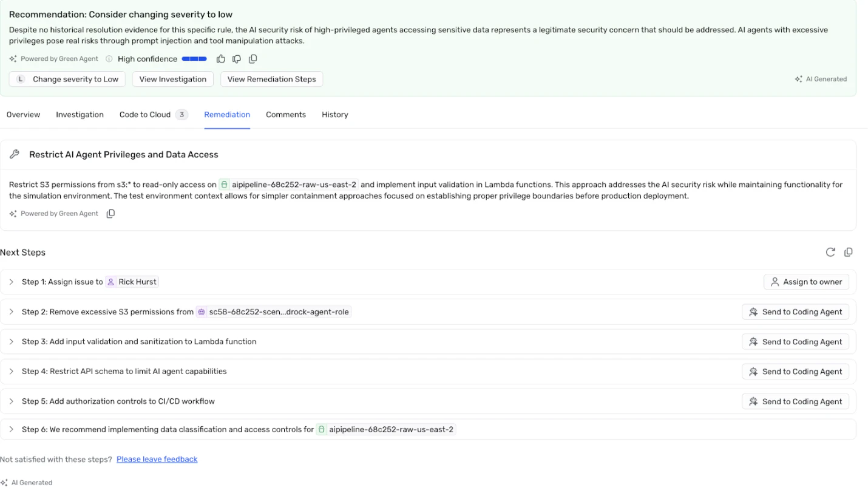The height and width of the screenshot is (493, 868).
Task: Expand Step 1: Assign issue
Action: point(11,282)
